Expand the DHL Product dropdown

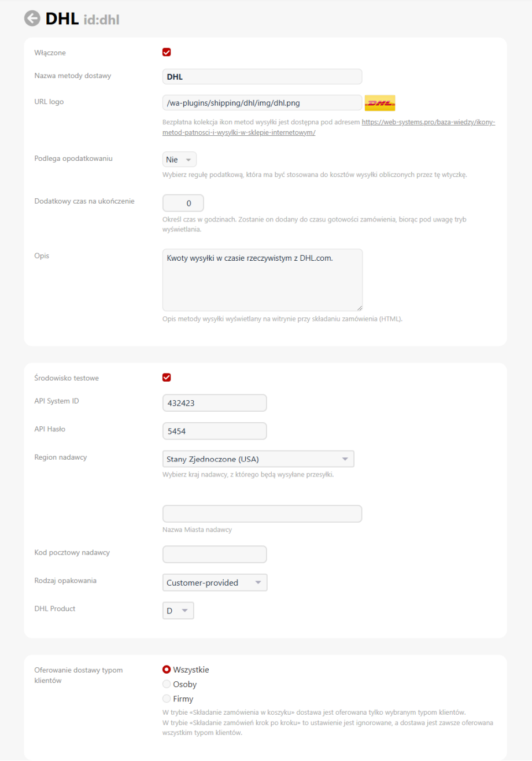tap(178, 611)
